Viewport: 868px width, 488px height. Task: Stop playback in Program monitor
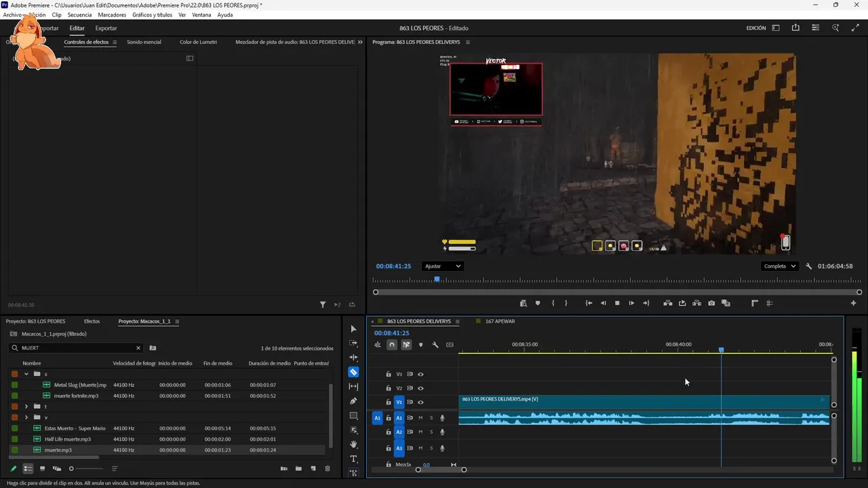tap(617, 303)
